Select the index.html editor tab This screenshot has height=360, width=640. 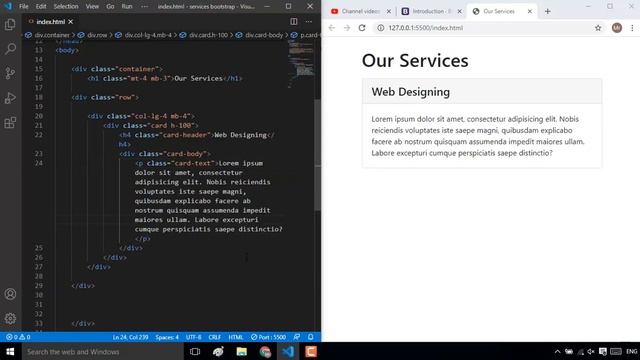pyautogui.click(x=50, y=22)
